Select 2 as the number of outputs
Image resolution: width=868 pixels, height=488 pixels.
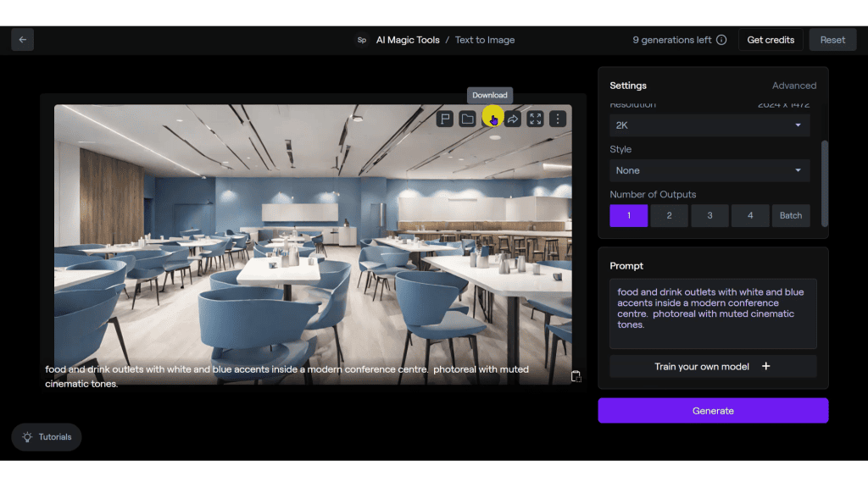pos(669,215)
